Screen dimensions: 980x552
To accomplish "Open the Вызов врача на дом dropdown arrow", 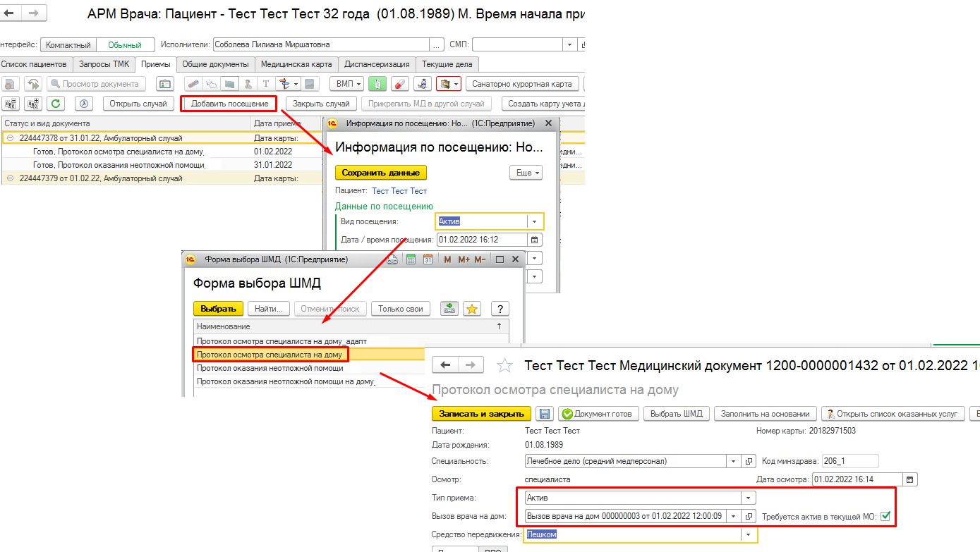I will (x=734, y=516).
